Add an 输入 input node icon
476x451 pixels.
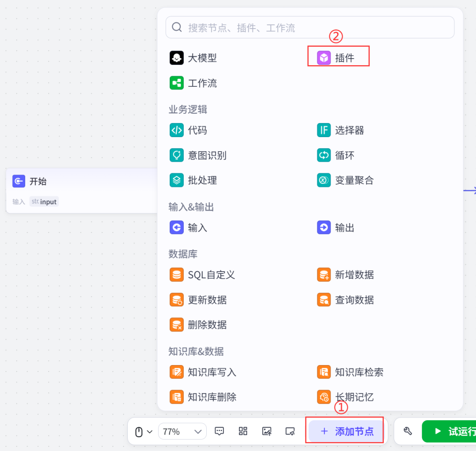tap(176, 227)
